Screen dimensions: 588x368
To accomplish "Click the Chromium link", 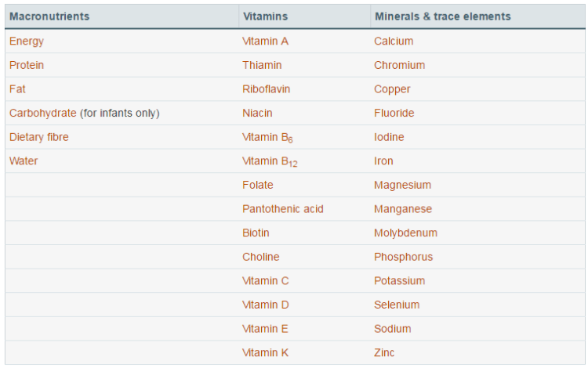I will [399, 65].
